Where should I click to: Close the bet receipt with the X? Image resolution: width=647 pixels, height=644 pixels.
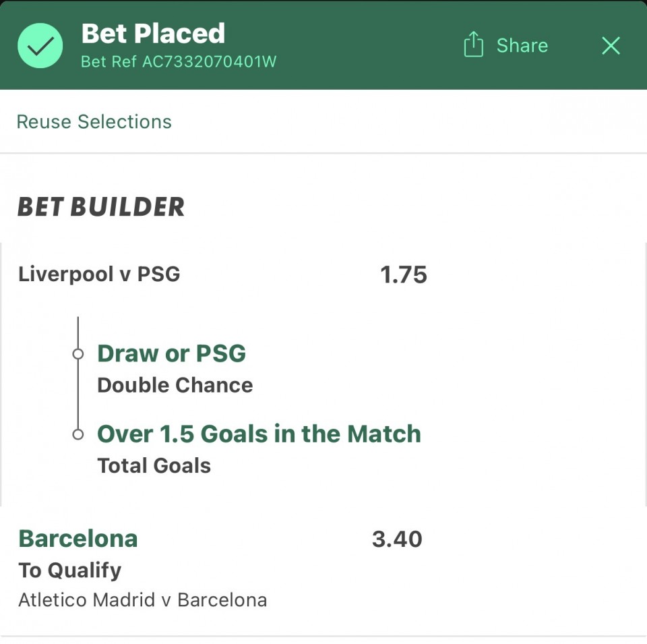(x=611, y=45)
